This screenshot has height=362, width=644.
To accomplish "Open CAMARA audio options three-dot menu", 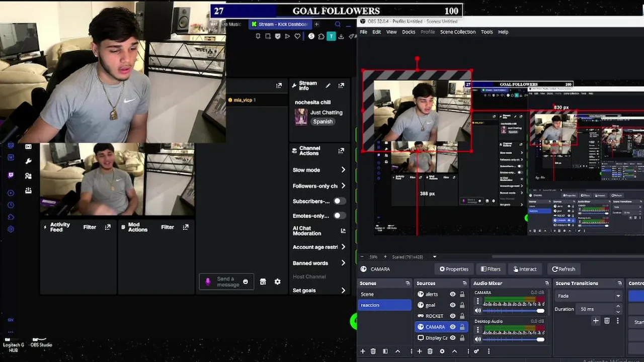I will (x=478, y=301).
